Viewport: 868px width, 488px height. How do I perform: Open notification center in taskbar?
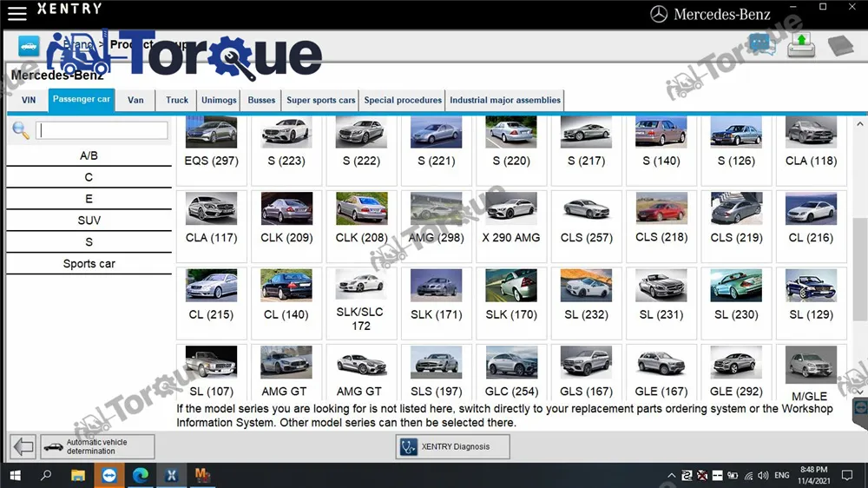[847, 475]
